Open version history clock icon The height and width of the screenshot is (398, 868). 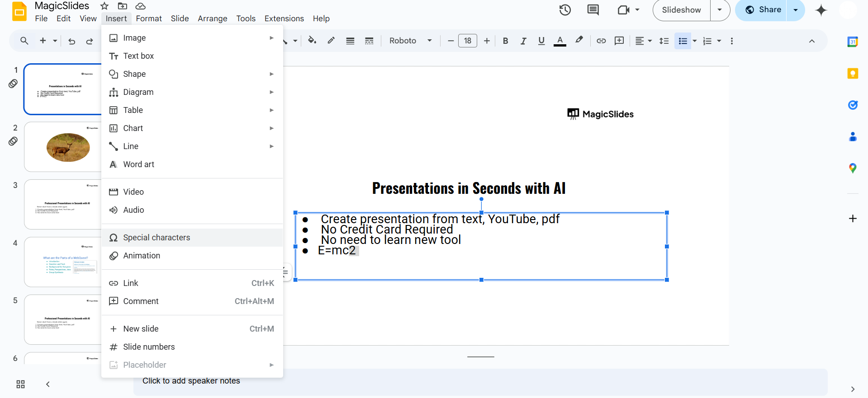(565, 10)
